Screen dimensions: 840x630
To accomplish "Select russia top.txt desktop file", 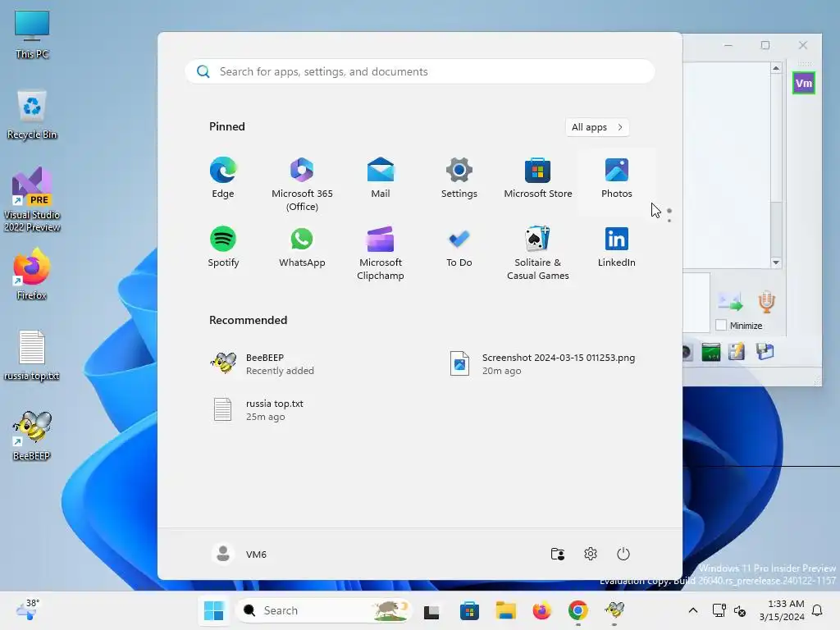I will pyautogui.click(x=32, y=356).
